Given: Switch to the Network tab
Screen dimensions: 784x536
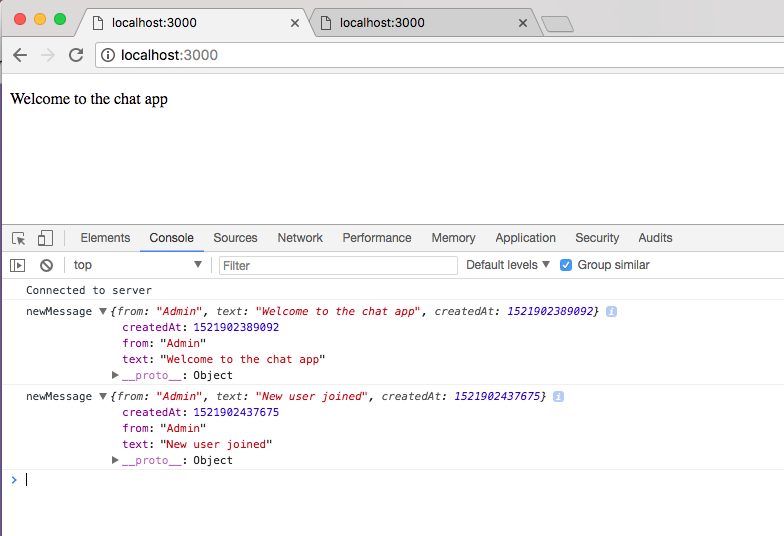Looking at the screenshot, I should [300, 238].
